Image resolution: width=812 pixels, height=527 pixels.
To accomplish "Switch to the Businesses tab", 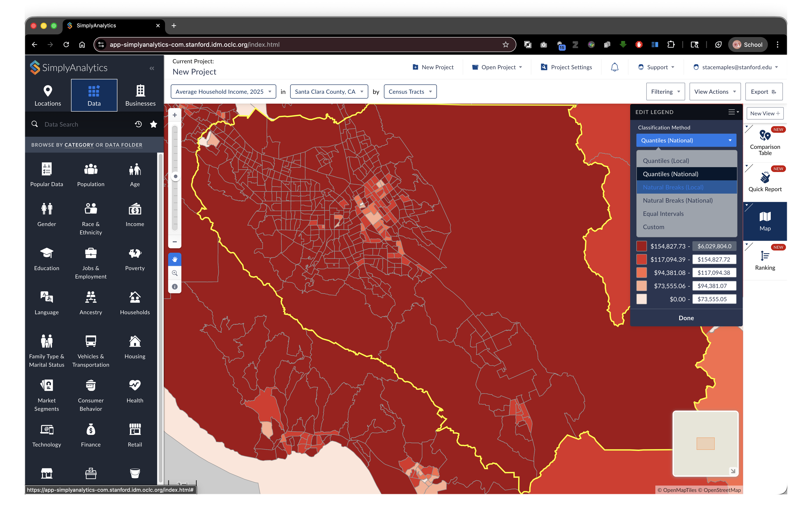I will click(140, 95).
